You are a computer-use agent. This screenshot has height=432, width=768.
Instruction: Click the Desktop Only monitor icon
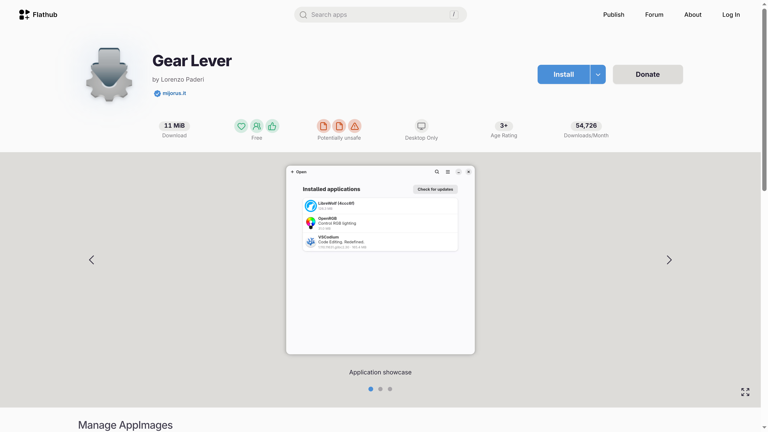421,126
